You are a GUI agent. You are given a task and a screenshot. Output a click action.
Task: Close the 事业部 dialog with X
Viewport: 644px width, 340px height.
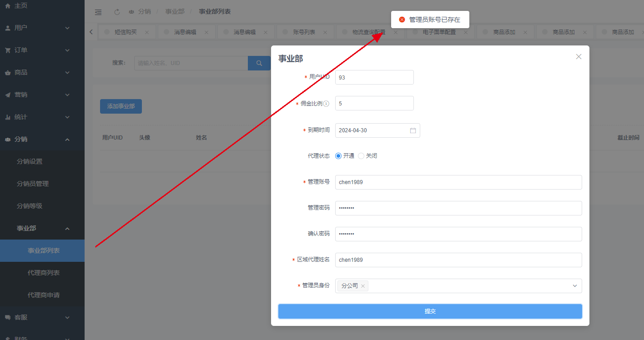coord(579,57)
